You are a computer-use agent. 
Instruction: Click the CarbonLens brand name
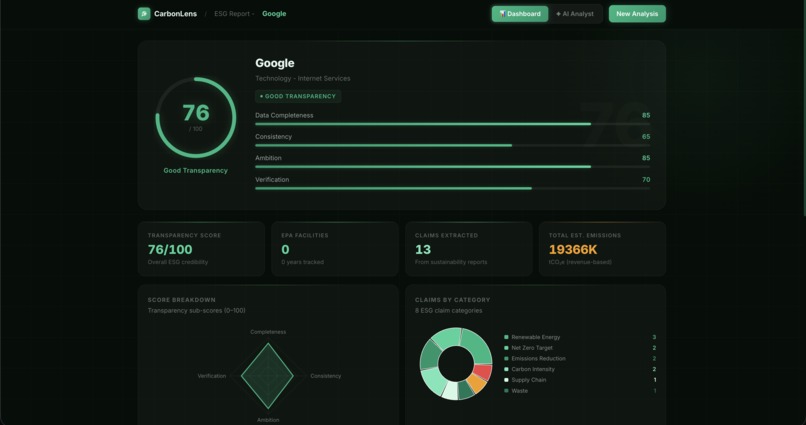[x=175, y=14]
